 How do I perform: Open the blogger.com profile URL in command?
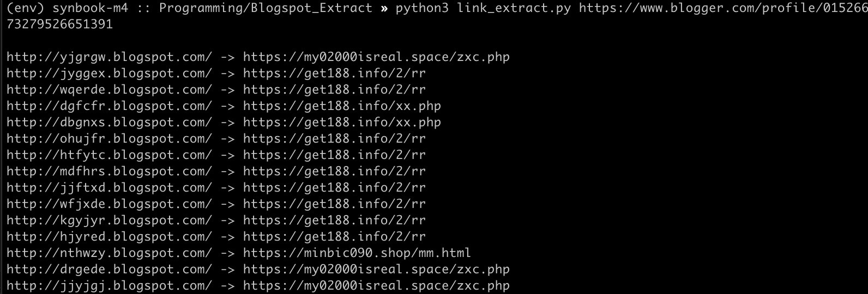[723, 8]
